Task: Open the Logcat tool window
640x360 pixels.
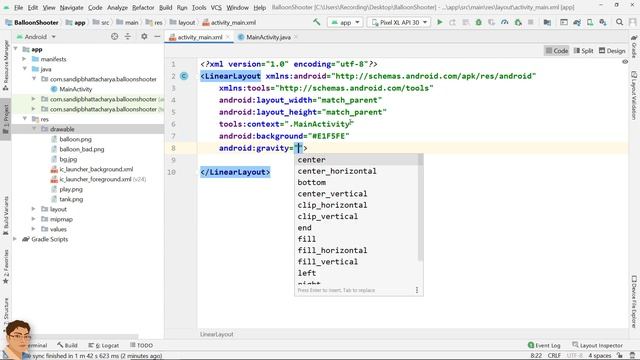Action: coord(104,345)
